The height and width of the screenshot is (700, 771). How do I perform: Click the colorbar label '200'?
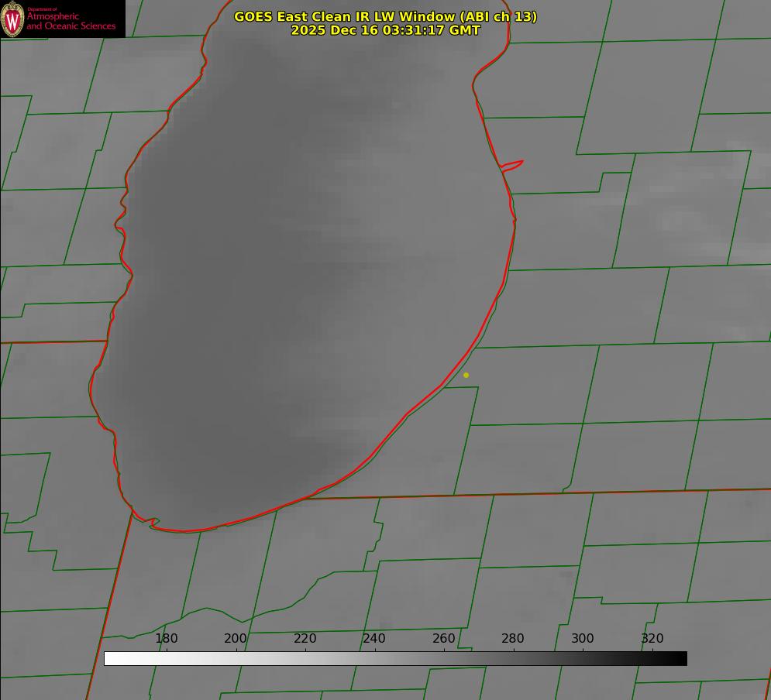coord(236,638)
